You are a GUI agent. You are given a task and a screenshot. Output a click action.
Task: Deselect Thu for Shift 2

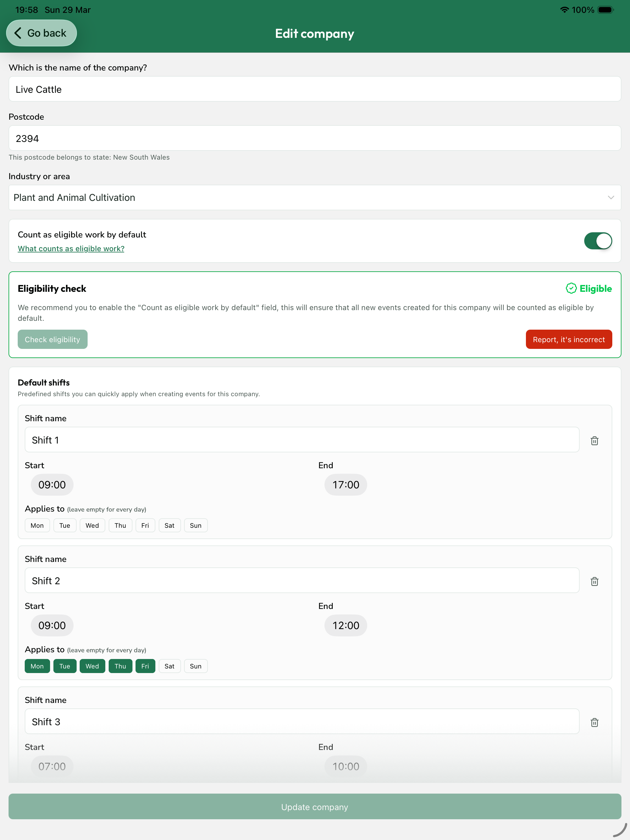[120, 666]
